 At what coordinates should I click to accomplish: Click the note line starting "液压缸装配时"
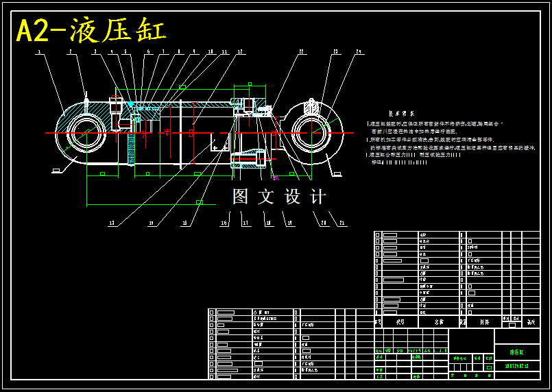point(435,124)
